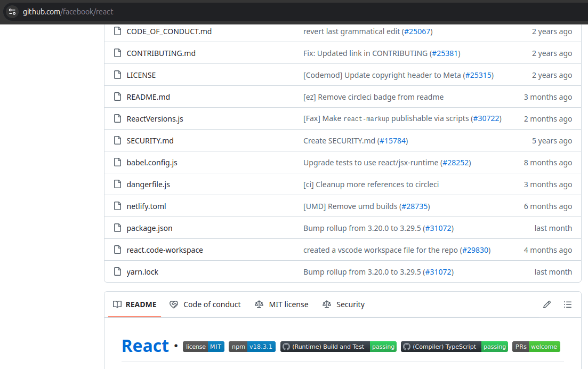Click file icon beside CODE_OF_CONDUCT.md
Screen dimensions: 588x369
(117, 31)
